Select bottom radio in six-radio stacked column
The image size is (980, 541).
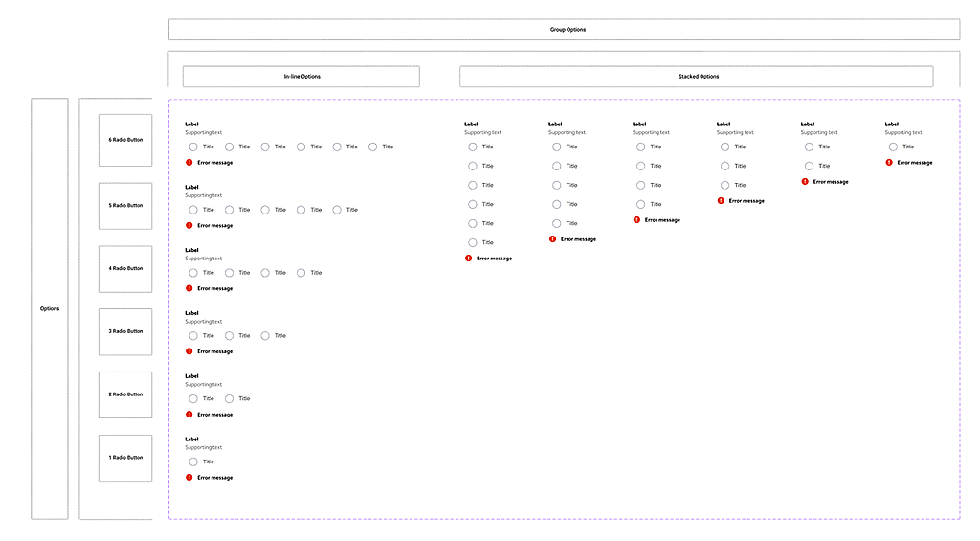473,242
